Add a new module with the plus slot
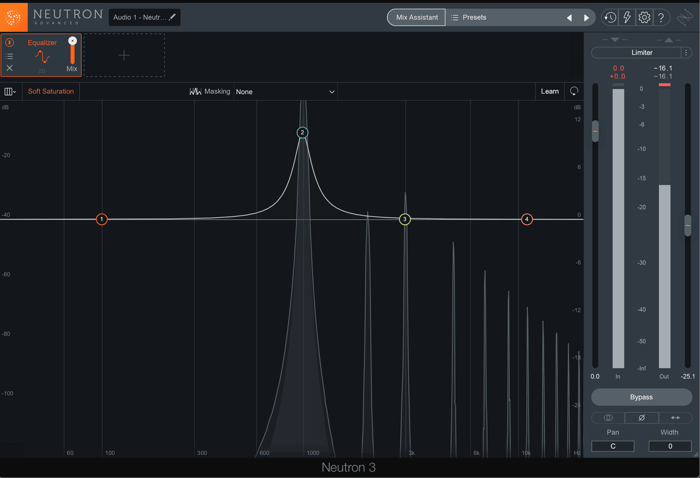Image resolution: width=700 pixels, height=478 pixels. tap(124, 55)
